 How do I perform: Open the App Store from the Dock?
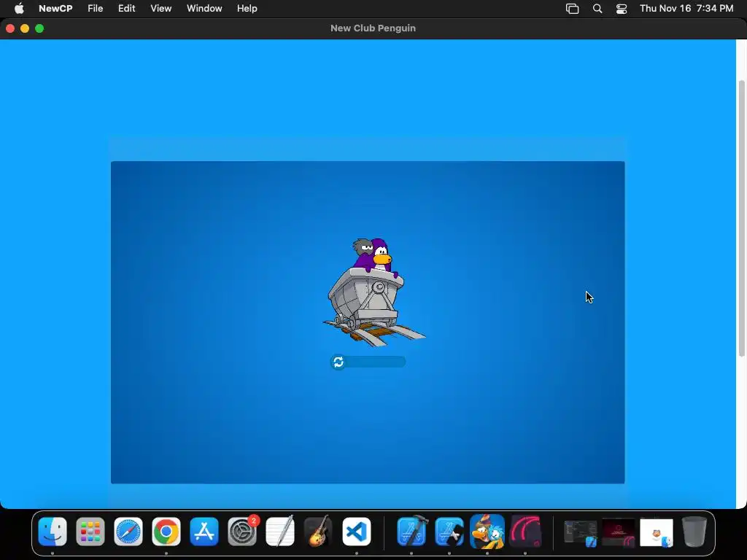pyautogui.click(x=204, y=532)
